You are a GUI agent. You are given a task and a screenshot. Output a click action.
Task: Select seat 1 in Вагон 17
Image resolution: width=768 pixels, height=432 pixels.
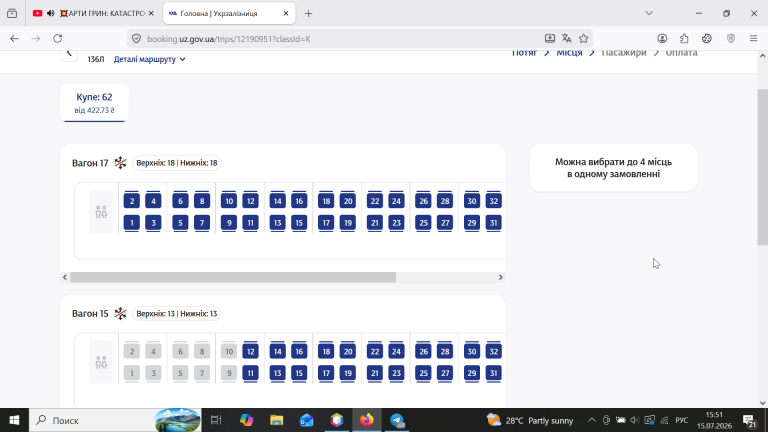(x=132, y=223)
